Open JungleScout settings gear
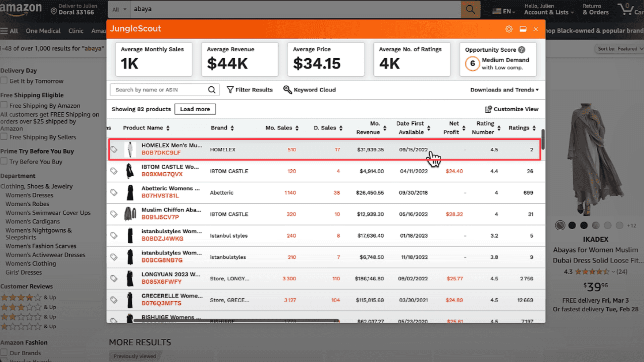This screenshot has width=644, height=362. (509, 29)
